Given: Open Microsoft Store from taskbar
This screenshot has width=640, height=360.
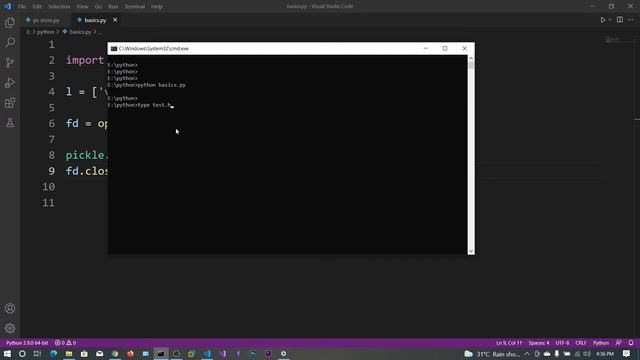Looking at the screenshot, I should 84,353.
